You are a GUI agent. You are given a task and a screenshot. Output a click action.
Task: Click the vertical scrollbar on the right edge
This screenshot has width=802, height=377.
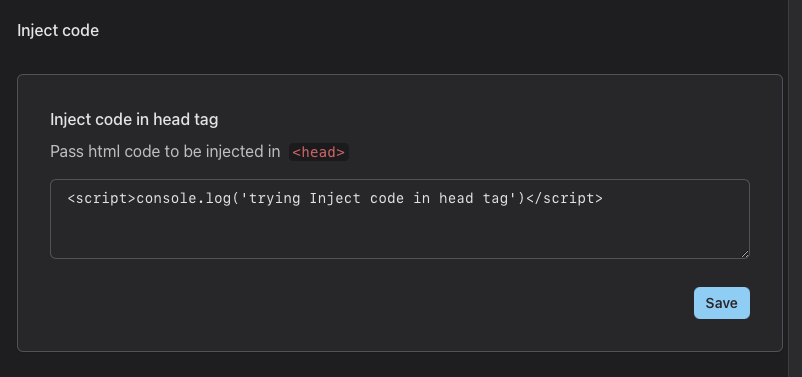coord(795,188)
